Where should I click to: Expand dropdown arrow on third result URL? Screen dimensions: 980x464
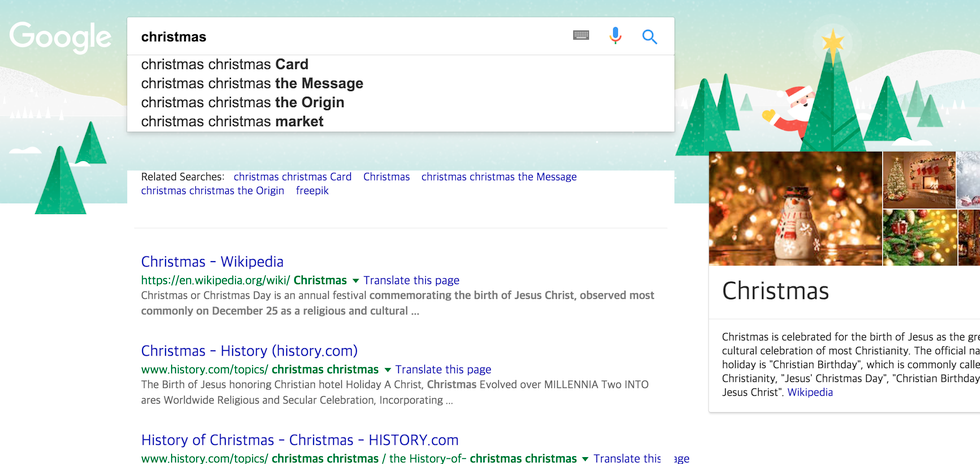586,459
